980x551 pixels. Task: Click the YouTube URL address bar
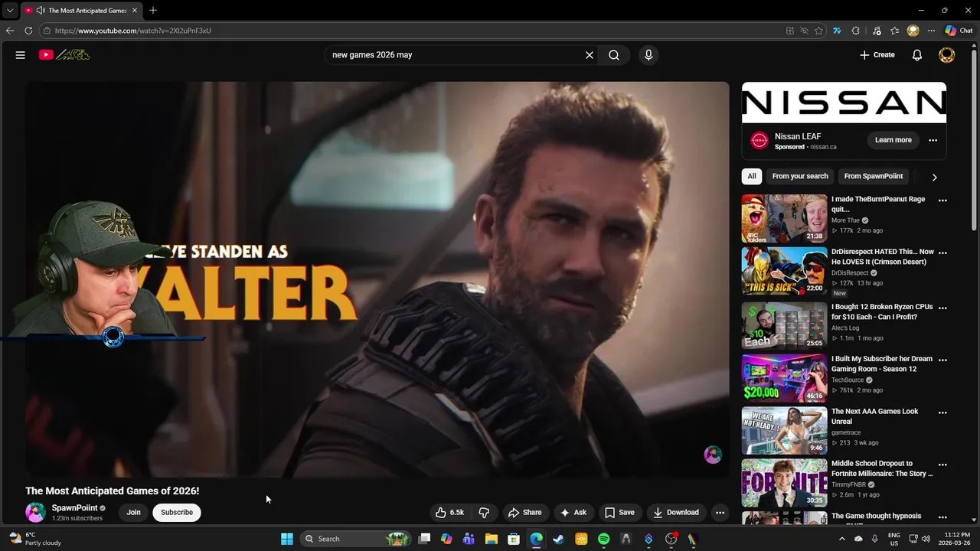[413, 31]
